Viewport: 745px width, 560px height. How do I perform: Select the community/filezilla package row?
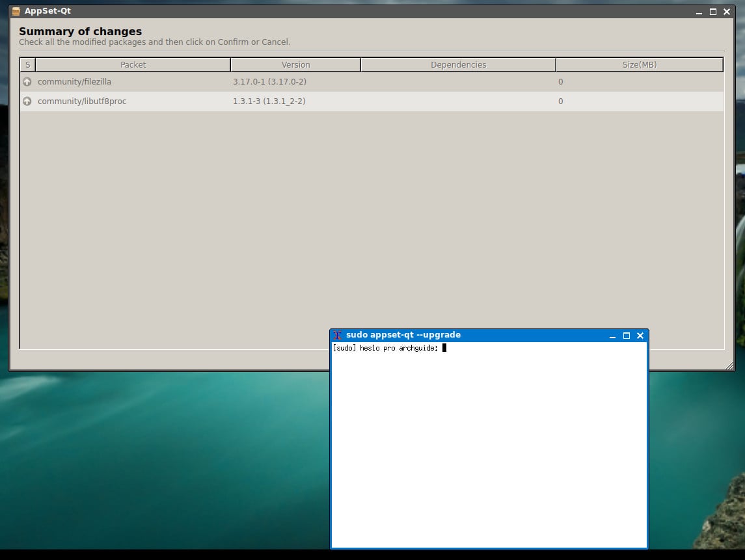372,82
